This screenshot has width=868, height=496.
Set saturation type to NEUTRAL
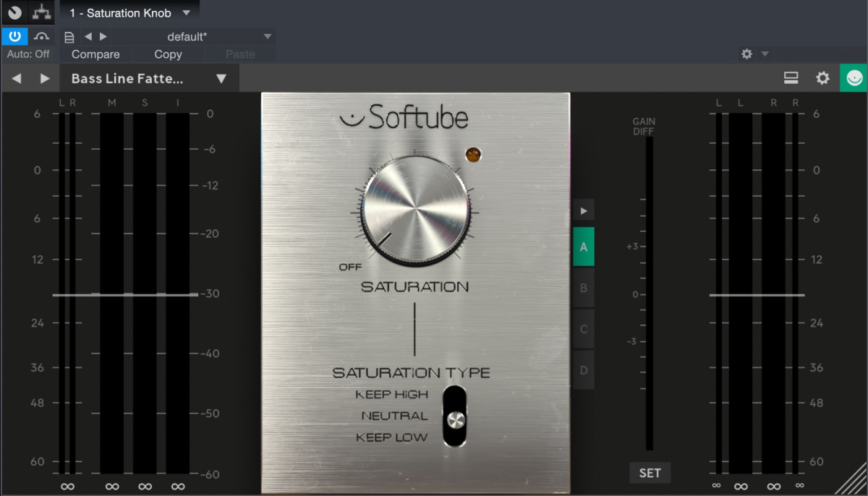tap(395, 416)
